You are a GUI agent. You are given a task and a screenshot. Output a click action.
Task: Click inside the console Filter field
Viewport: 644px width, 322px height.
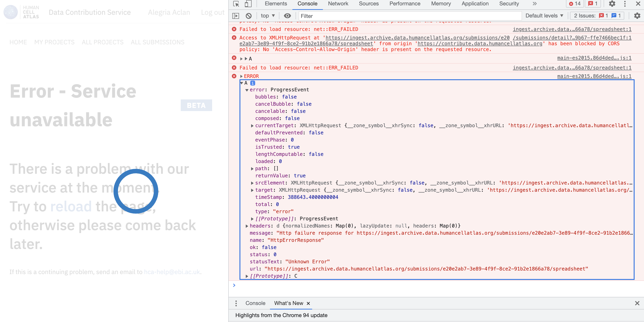pyautogui.click(x=410, y=16)
